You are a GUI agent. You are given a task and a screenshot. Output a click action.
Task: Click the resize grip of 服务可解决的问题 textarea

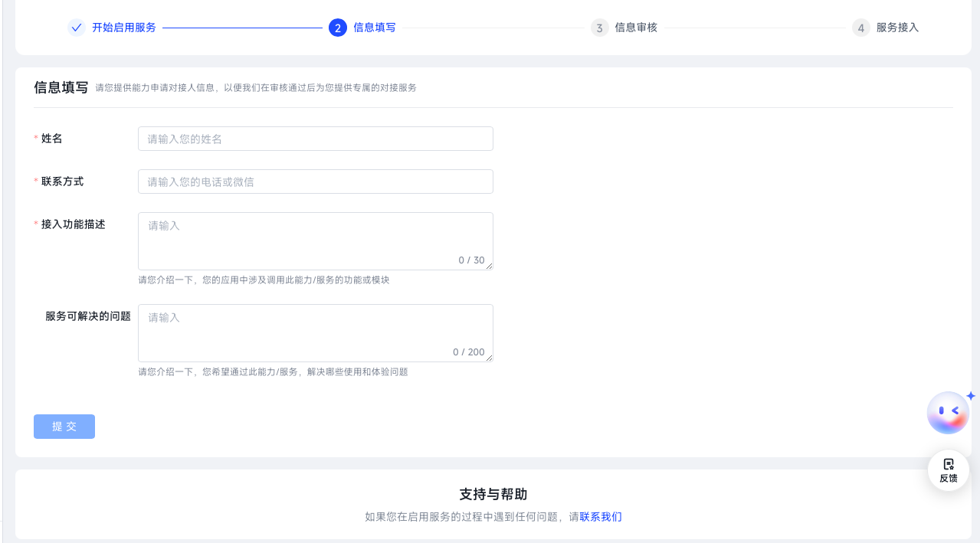(x=489, y=358)
